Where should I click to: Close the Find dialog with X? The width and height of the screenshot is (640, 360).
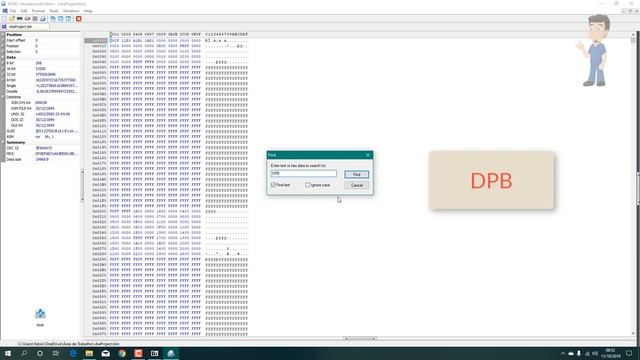click(368, 155)
